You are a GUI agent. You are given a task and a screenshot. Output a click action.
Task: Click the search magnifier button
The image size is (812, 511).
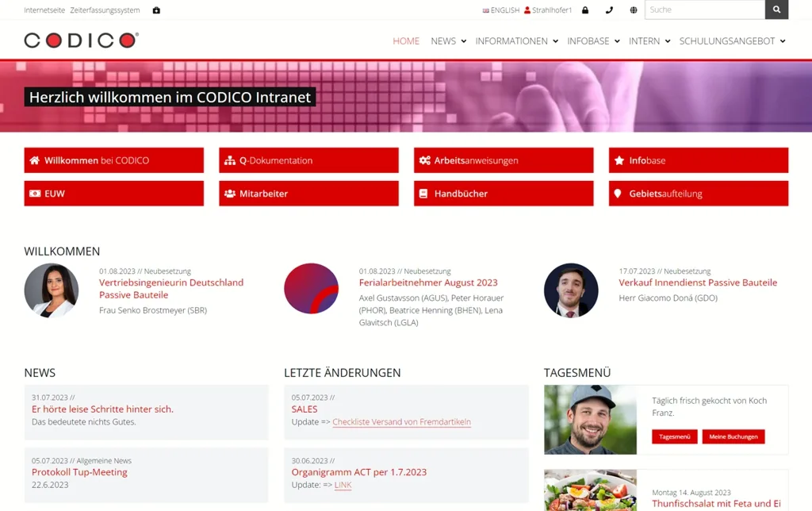776,10
